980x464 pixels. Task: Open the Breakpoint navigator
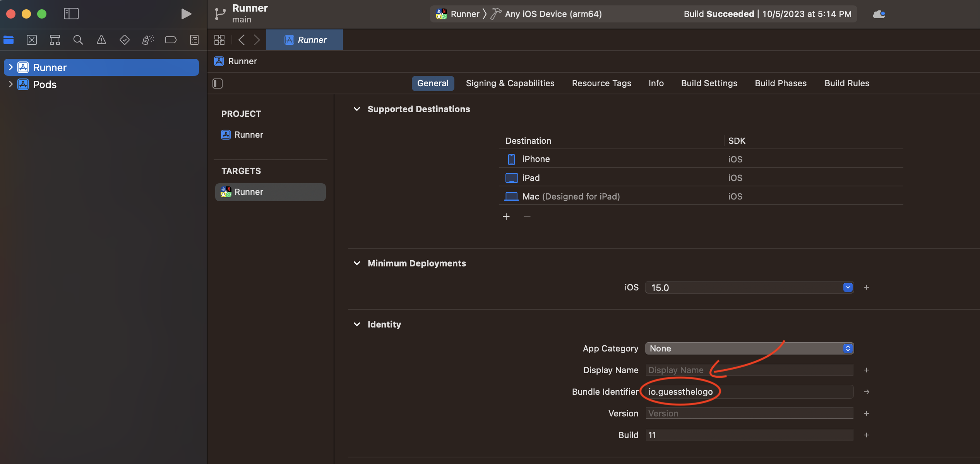(171, 40)
